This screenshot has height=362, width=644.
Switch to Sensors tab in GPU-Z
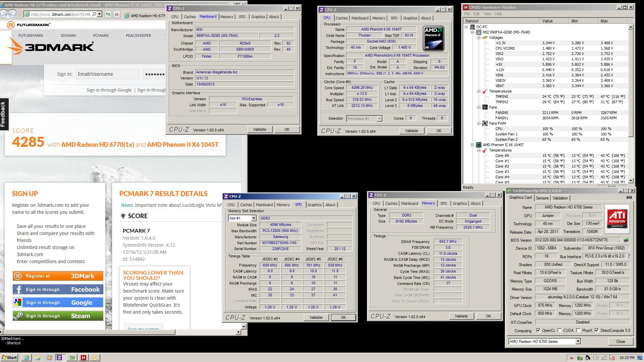[x=542, y=198]
